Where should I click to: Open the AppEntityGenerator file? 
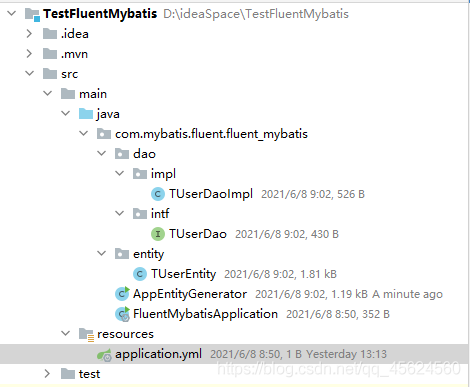click(190, 294)
